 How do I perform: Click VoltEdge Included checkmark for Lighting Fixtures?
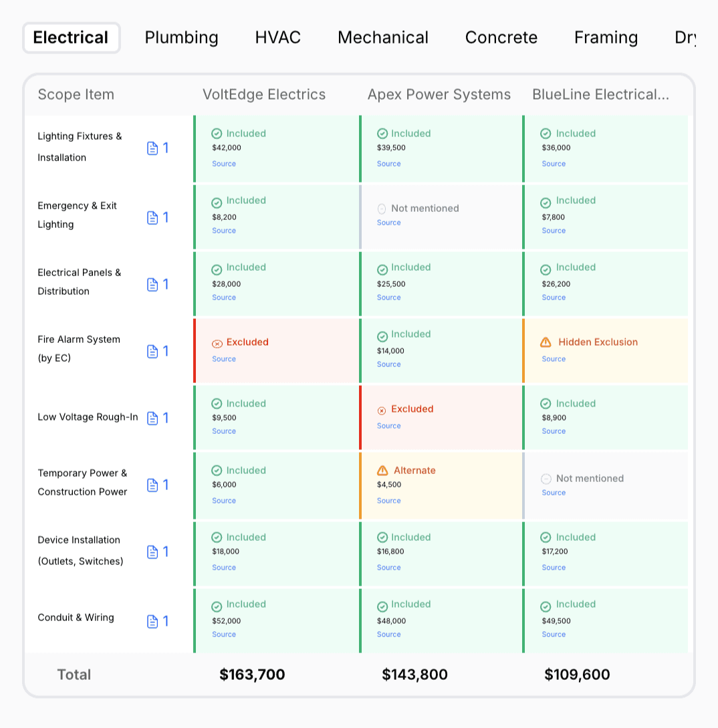[217, 134]
